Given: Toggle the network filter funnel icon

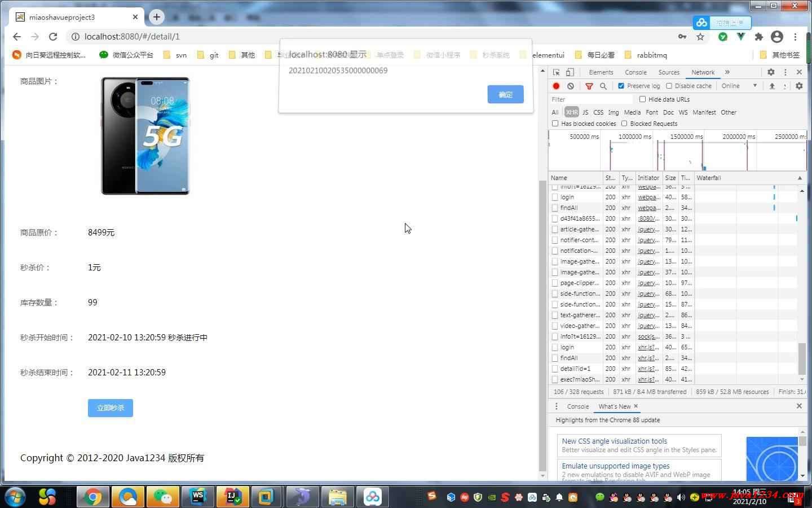Looking at the screenshot, I should pos(589,86).
